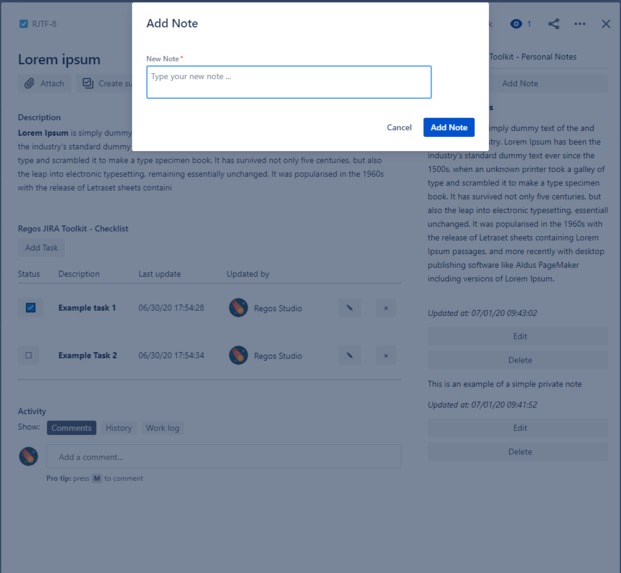Delete Example task 1 with x icon
Image resolution: width=621 pixels, height=573 pixels.
click(x=386, y=308)
